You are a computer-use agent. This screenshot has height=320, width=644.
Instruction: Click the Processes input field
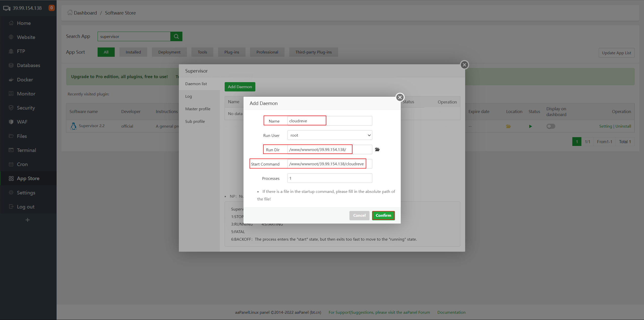click(x=330, y=178)
